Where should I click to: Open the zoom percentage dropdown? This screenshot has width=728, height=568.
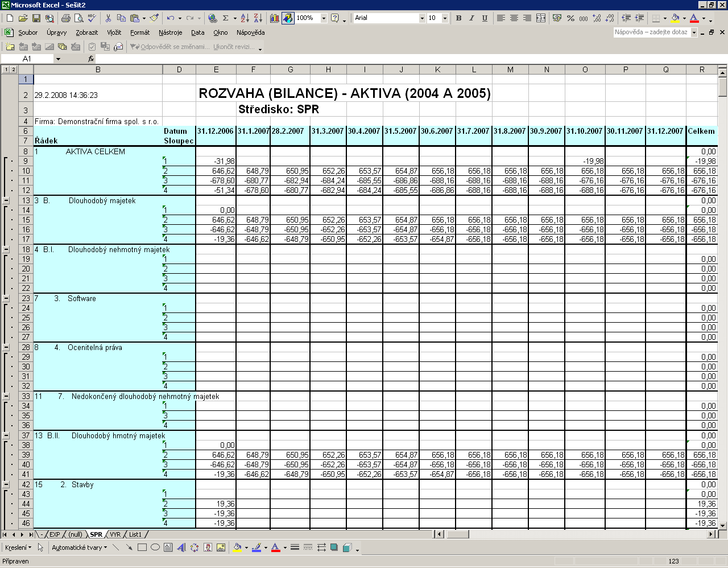click(324, 18)
